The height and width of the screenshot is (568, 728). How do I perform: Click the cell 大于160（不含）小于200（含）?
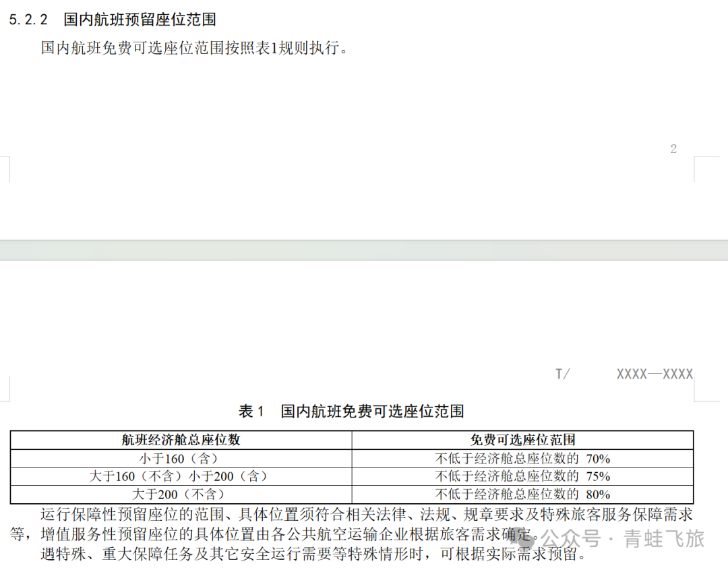(181, 476)
